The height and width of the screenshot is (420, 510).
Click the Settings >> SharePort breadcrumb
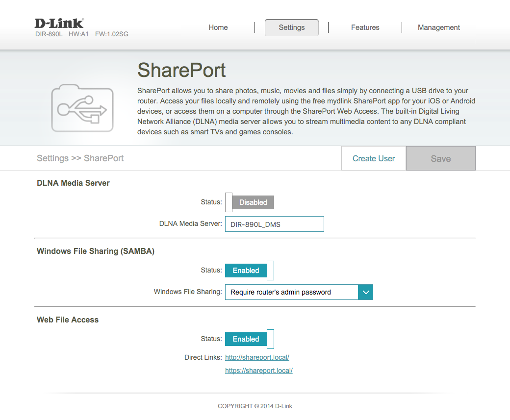click(80, 158)
